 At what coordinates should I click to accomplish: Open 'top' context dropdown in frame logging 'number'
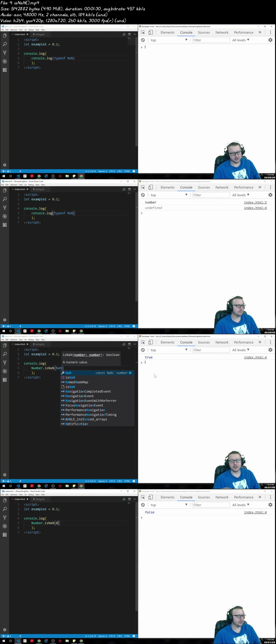point(169,195)
